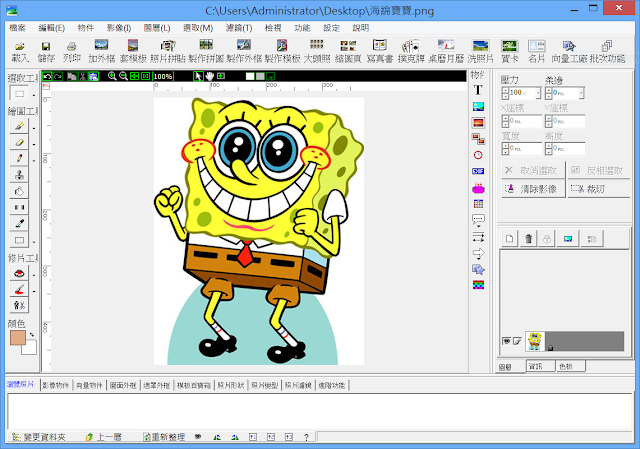
Task: Select the red-eye removal tool
Action: click(x=19, y=273)
